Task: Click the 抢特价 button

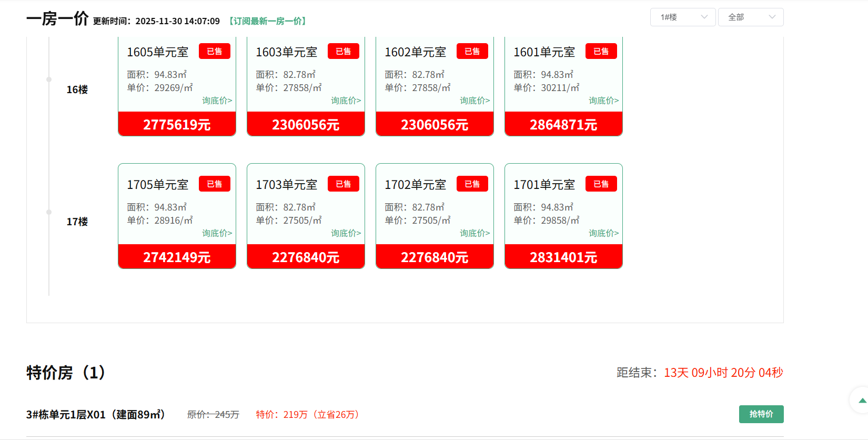Action: pos(761,414)
